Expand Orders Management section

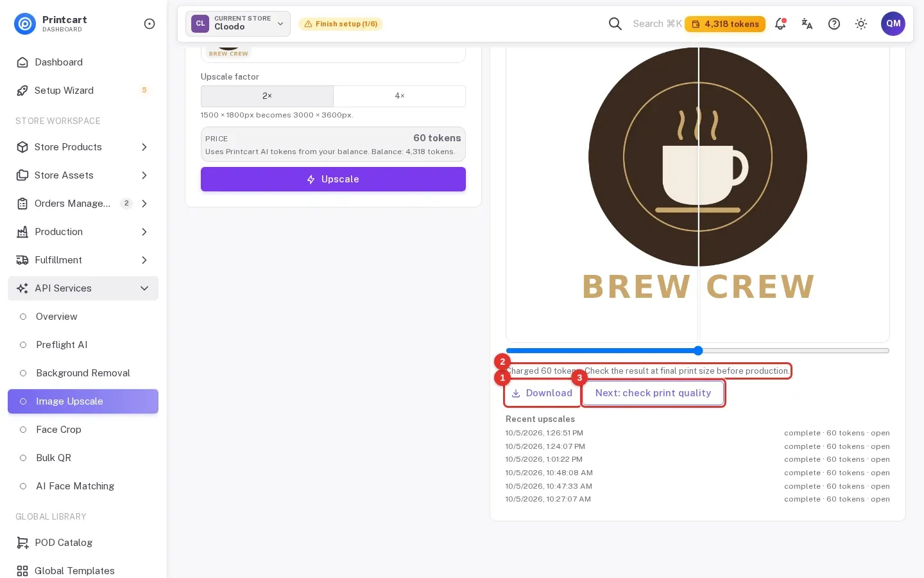[x=83, y=204]
